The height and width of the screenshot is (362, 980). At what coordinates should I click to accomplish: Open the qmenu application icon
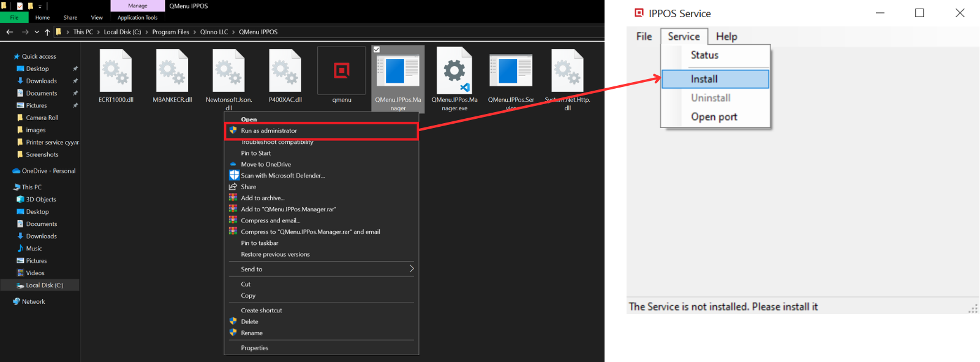pyautogui.click(x=341, y=71)
